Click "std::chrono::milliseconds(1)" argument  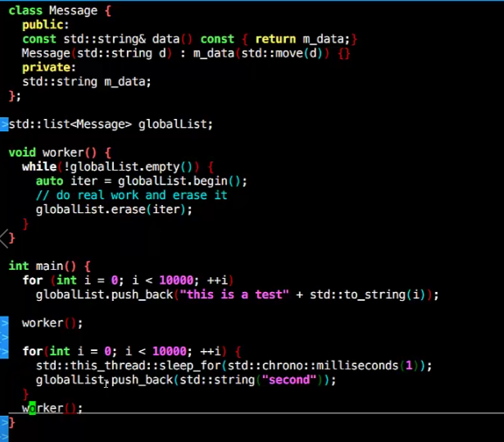324,366
